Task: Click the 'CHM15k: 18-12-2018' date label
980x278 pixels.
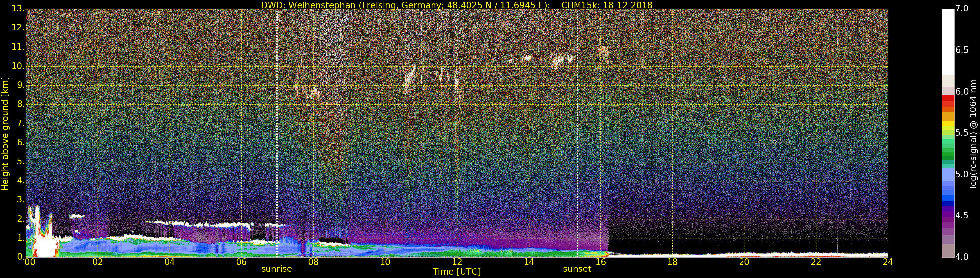Action: [606, 5]
